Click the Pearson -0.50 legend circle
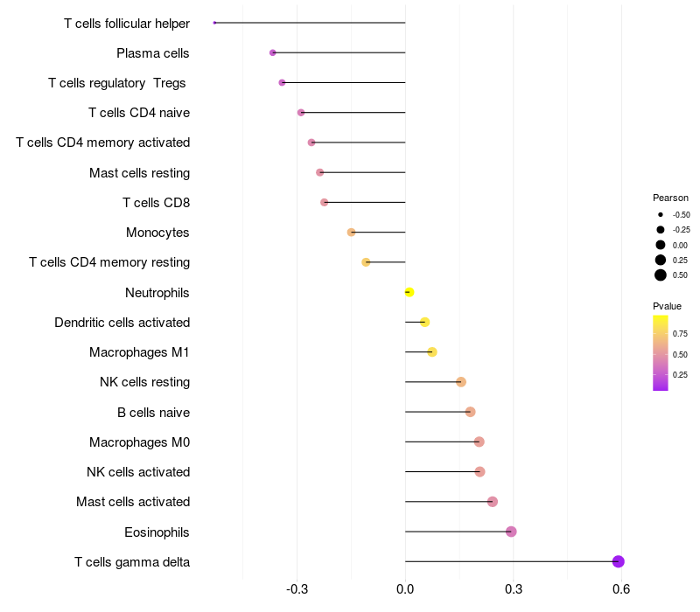 click(661, 214)
